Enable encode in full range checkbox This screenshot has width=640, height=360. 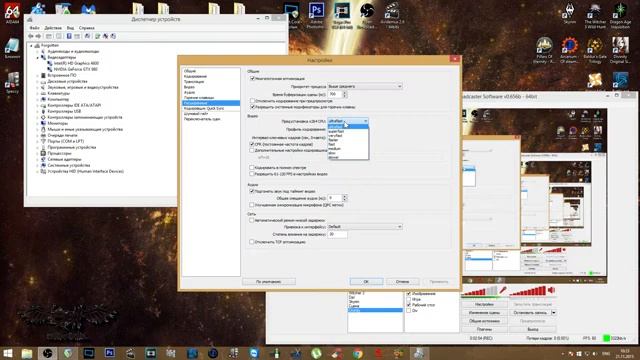click(252, 168)
